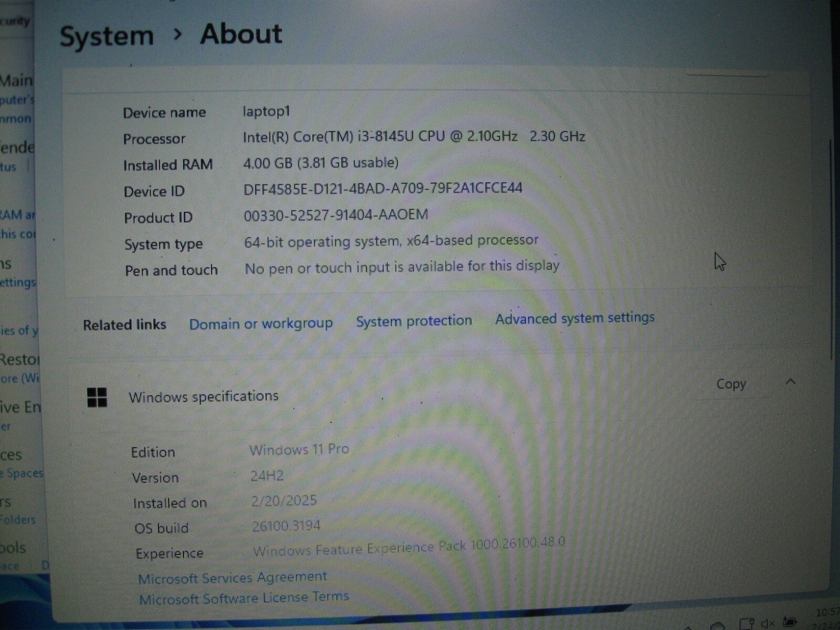Select the OS build value "26100.3194"
This screenshot has height=630, width=840.
tap(286, 526)
